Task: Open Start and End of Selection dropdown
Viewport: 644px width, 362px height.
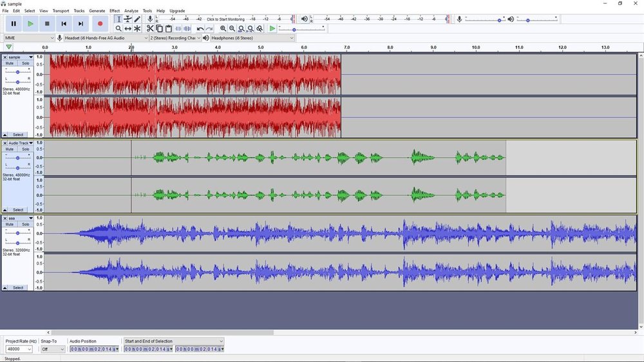Action: (174, 341)
